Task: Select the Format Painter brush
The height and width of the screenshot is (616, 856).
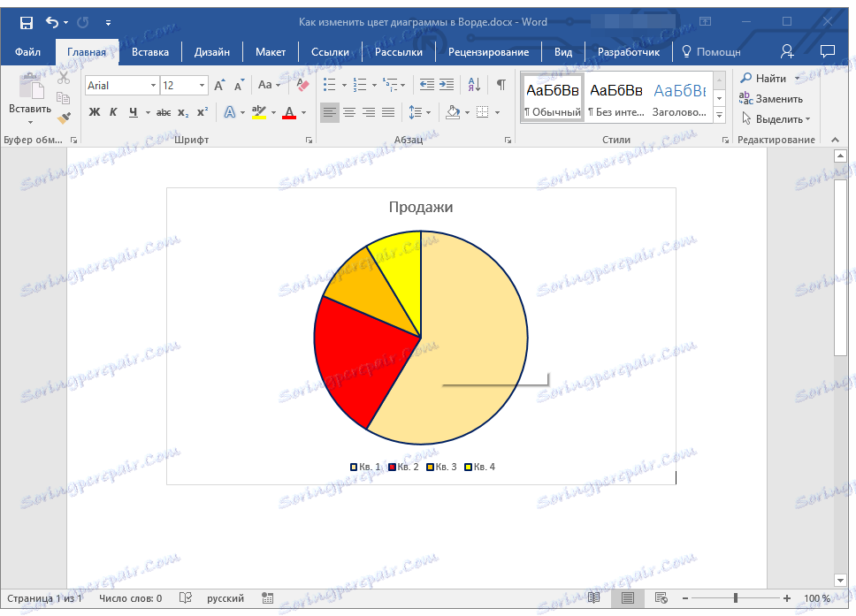Action: [x=64, y=118]
